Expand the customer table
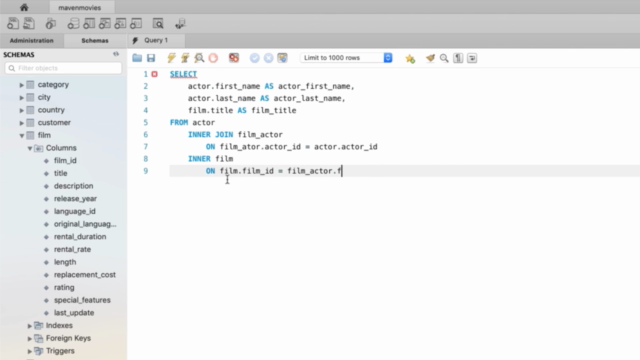The image size is (640, 360). point(22,123)
